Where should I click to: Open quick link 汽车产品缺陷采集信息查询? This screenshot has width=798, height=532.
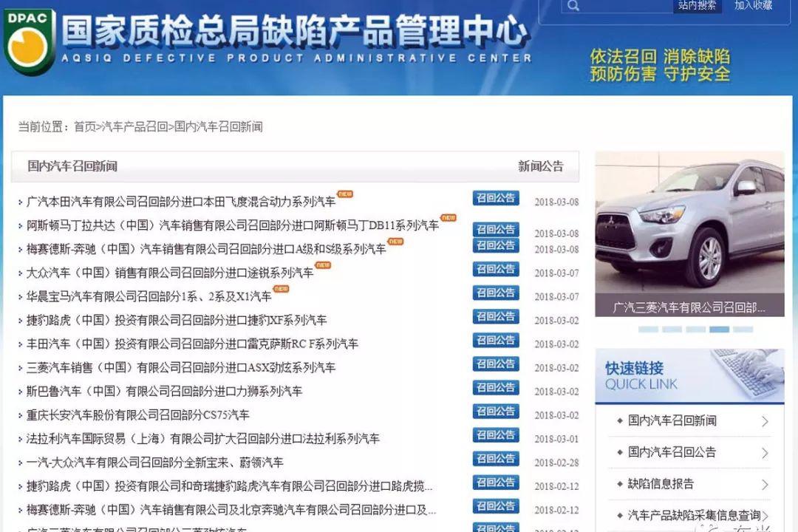[x=694, y=515]
